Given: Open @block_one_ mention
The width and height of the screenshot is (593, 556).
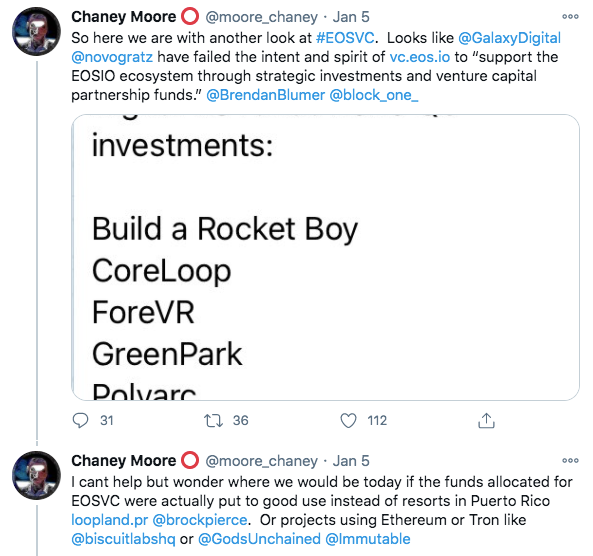Looking at the screenshot, I should point(374,95).
